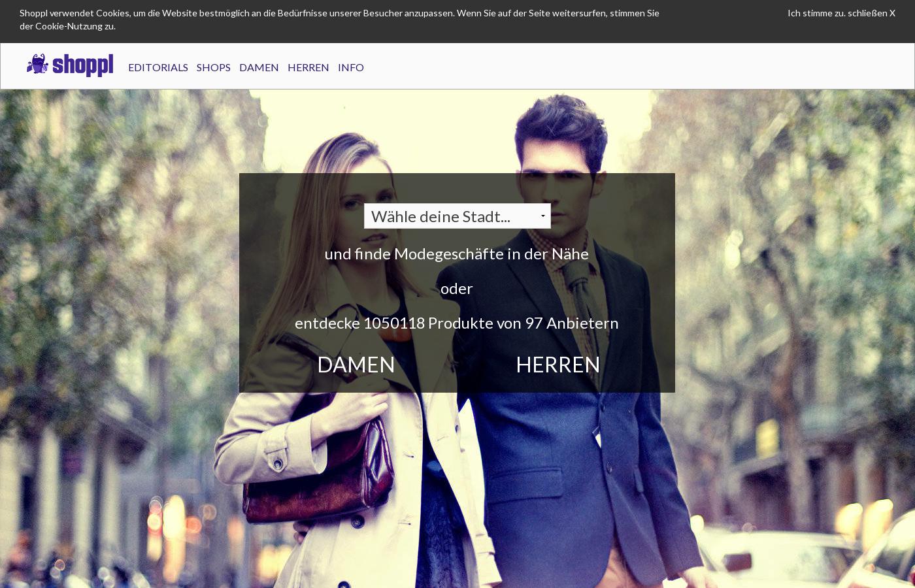Click the shoppl monster logo
Viewport: 915px width, 588px height.
(70, 65)
